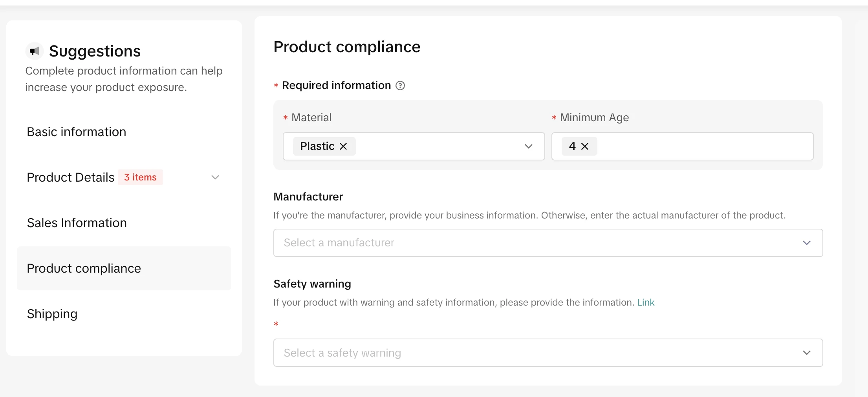Expand Product Details using its chevron arrow
Viewport: 868px width, 397px height.
(x=215, y=177)
